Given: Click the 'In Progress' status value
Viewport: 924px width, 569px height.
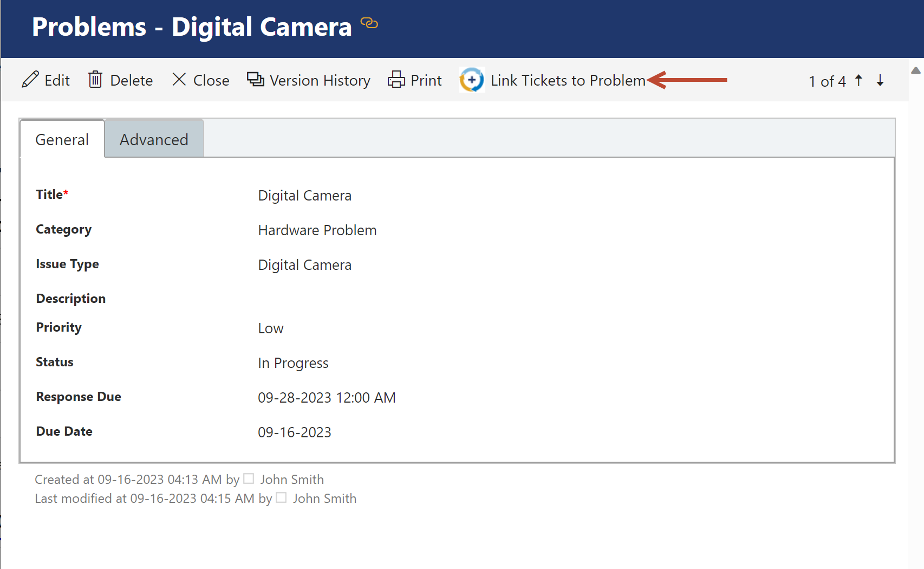Looking at the screenshot, I should (293, 363).
